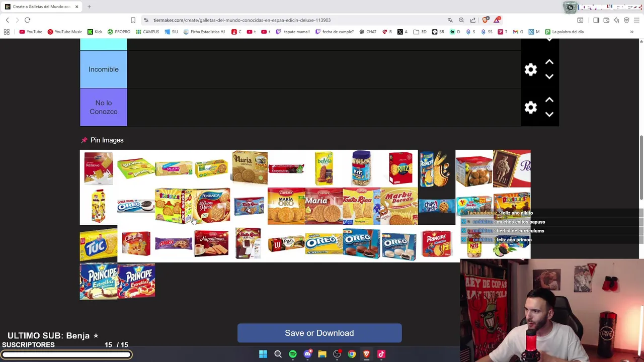Screen dimensions: 644x362
Task: Open settings gear for No lo Conozco tier
Action: click(531, 107)
